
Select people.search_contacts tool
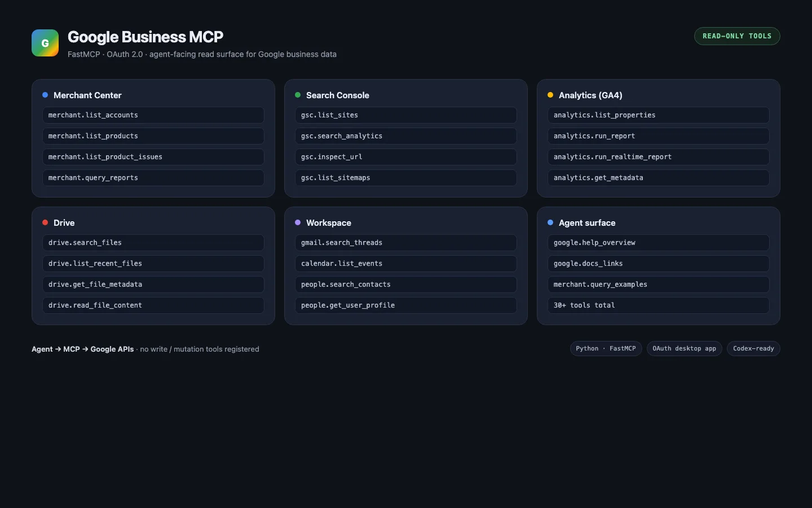[x=406, y=284]
